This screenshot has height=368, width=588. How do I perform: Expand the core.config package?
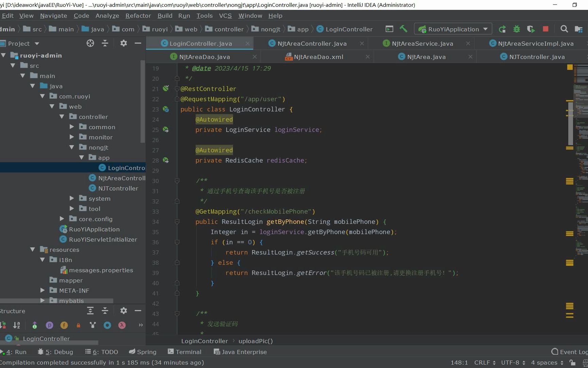point(62,219)
